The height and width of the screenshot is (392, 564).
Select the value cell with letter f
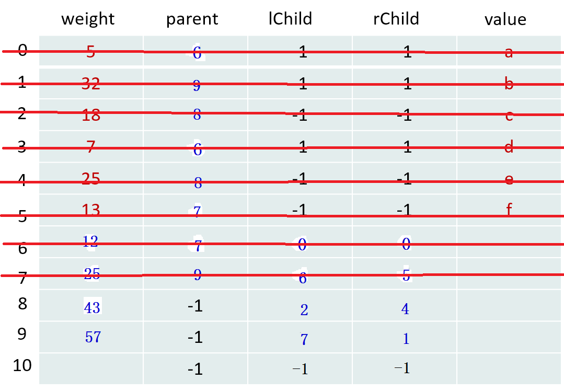tap(509, 210)
